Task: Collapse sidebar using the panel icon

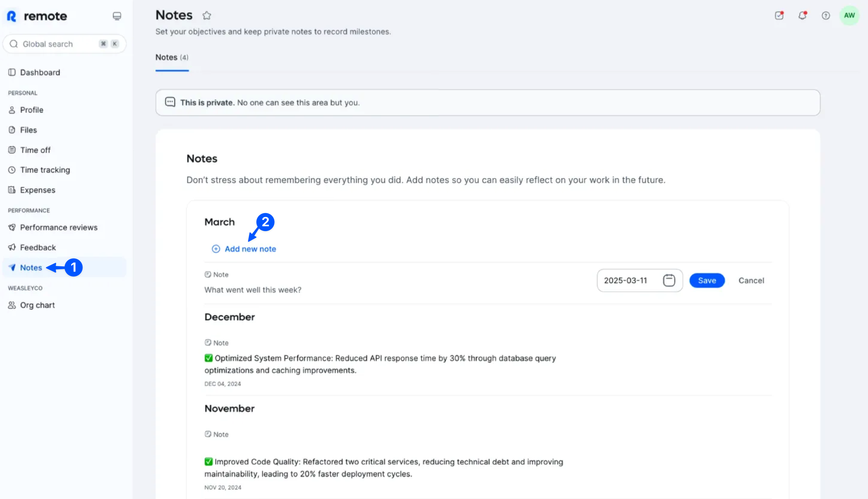Action: pyautogui.click(x=117, y=16)
